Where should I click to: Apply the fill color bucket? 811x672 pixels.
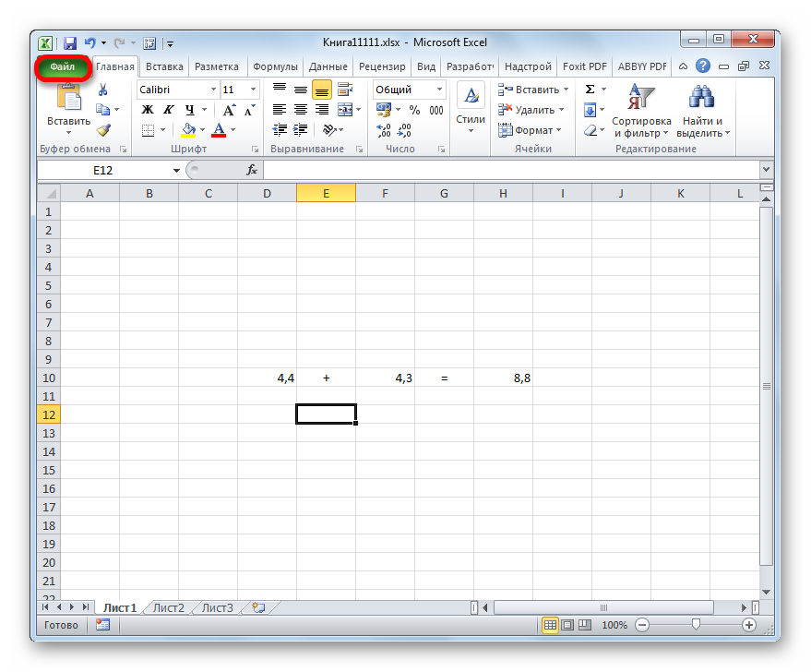tap(189, 130)
